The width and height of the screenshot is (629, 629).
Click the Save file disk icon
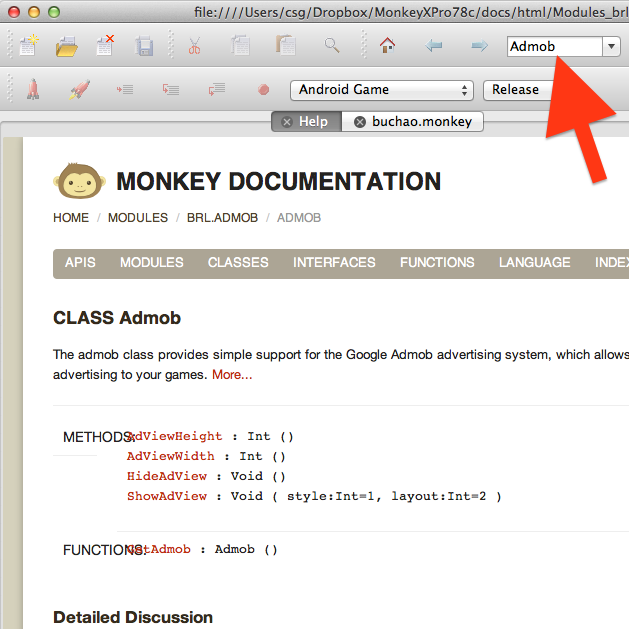[145, 46]
